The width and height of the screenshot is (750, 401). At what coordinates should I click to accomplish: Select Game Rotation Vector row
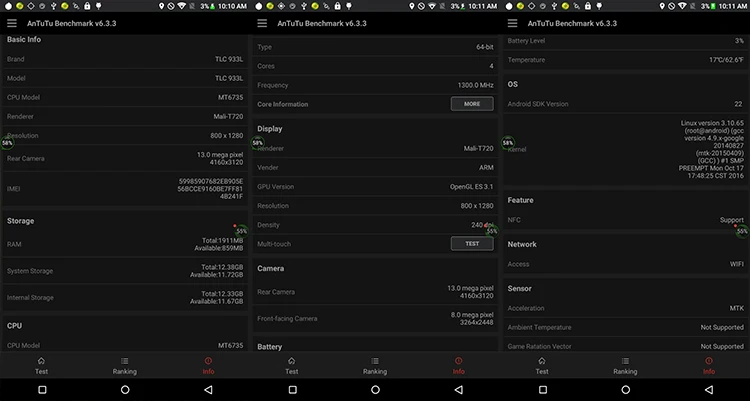coord(626,346)
